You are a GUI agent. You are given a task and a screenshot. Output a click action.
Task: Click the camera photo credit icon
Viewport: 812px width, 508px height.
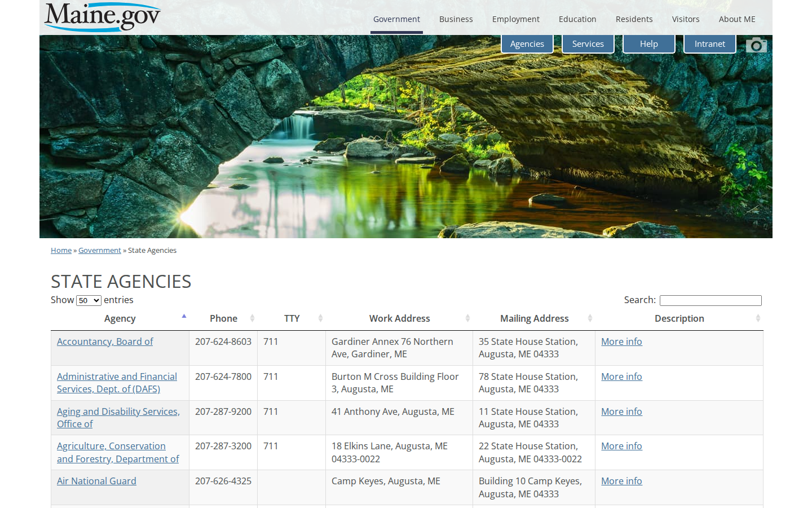click(x=756, y=45)
